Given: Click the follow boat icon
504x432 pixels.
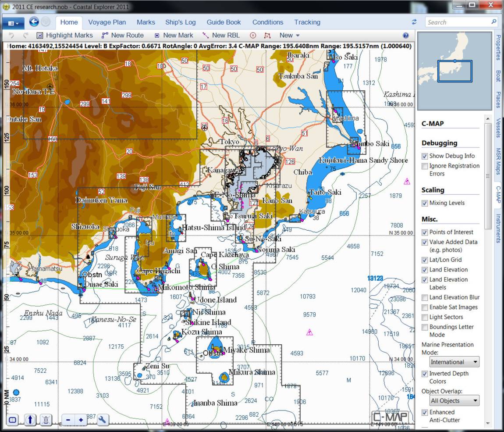Looking at the screenshot, I should 46,419.
